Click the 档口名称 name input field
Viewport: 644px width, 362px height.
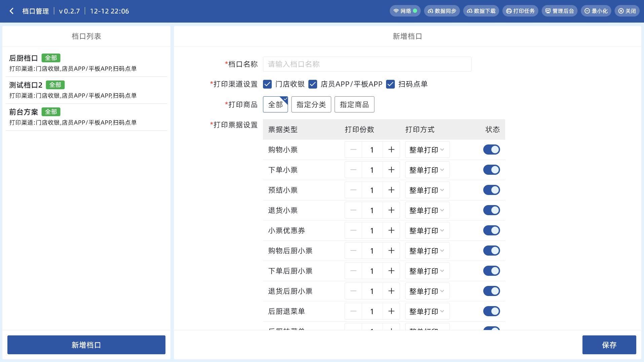pyautogui.click(x=367, y=64)
